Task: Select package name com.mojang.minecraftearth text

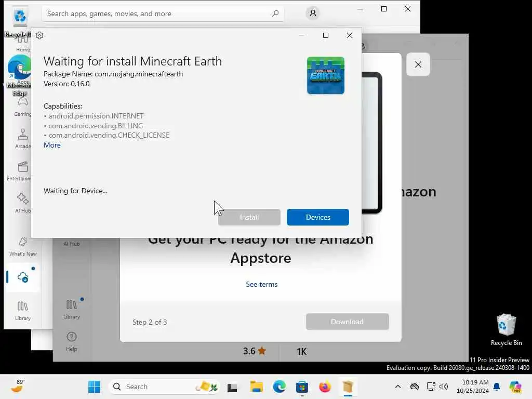Action: [x=139, y=74]
